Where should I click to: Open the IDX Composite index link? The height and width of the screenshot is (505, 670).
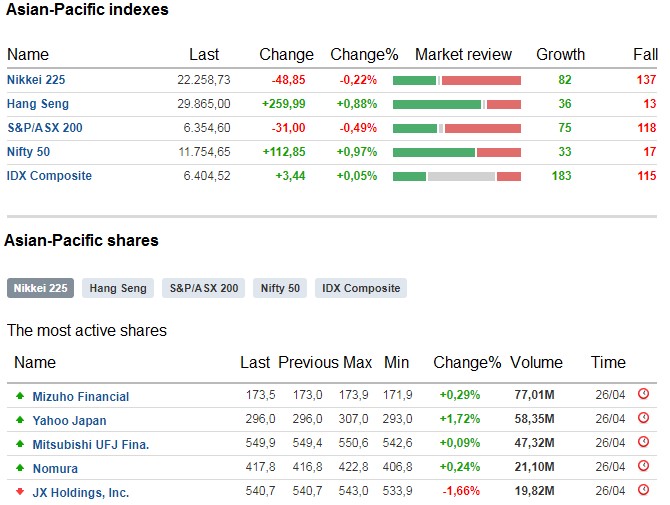tap(49, 175)
